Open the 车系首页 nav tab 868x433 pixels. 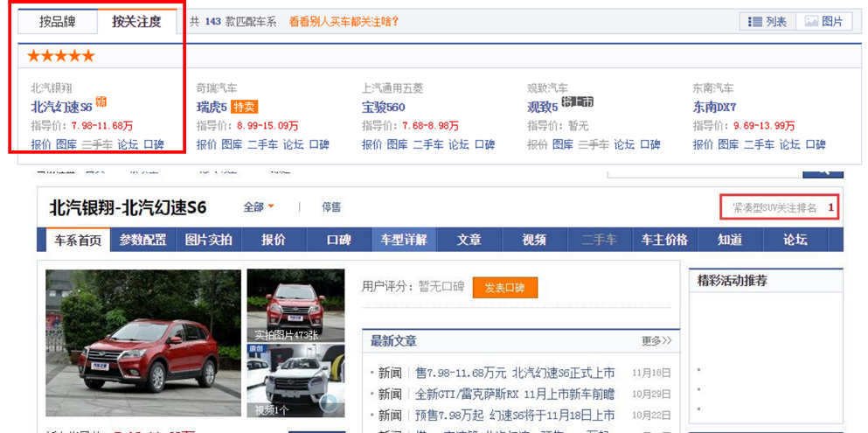[x=78, y=240]
